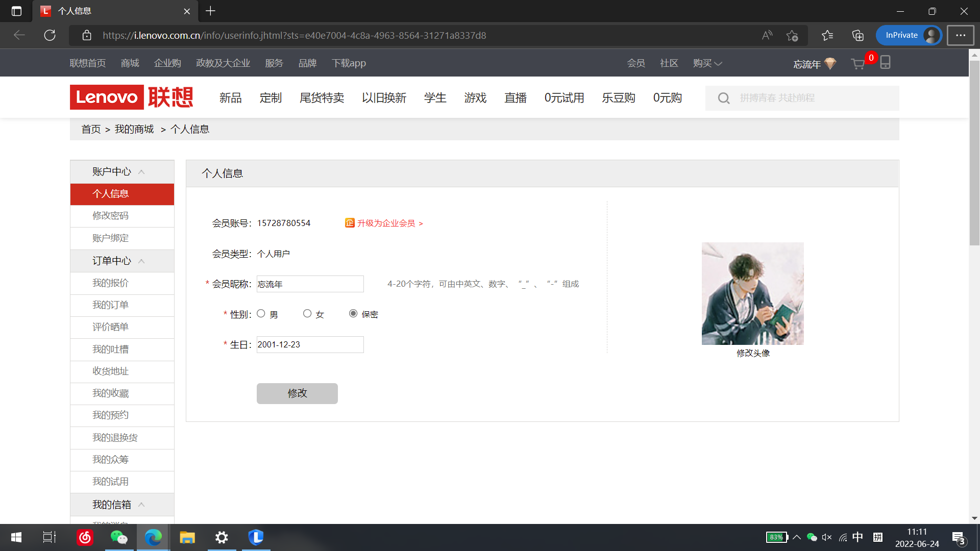
Task: Click the 生日 date field
Action: (x=310, y=344)
